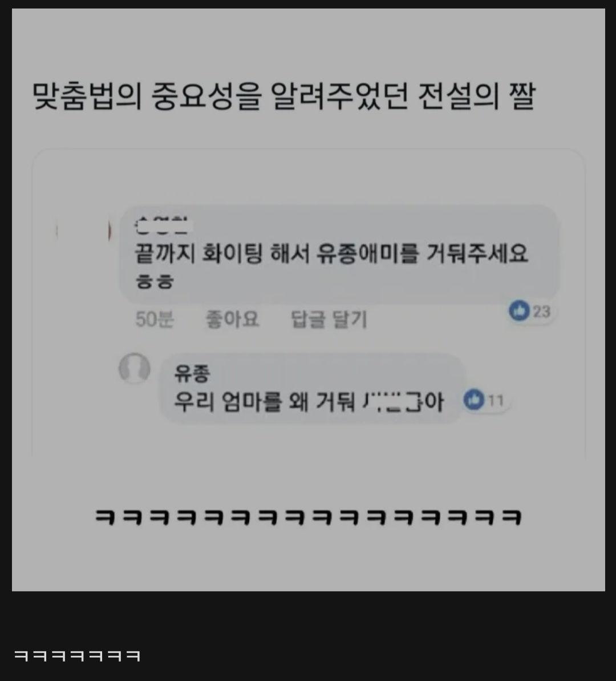The height and width of the screenshot is (681, 616).
Task: Click the 50분 timestamp
Action: pos(155,320)
